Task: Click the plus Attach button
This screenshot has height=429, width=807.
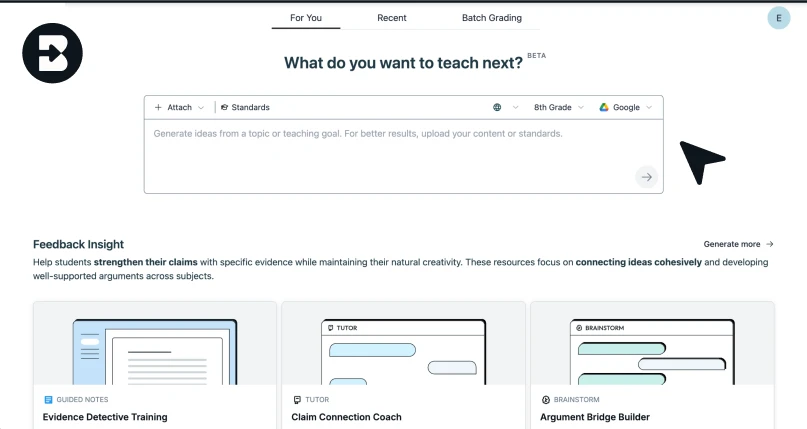Action: point(173,107)
